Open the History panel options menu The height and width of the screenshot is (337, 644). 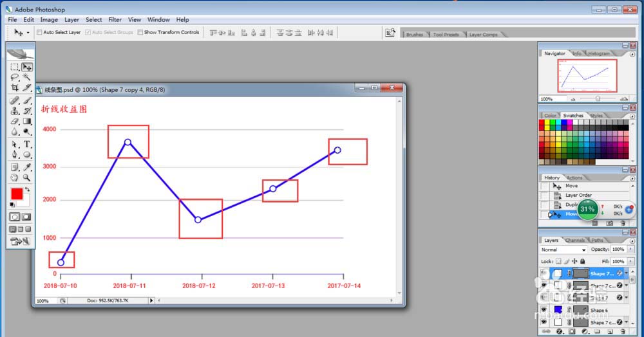coord(632,178)
